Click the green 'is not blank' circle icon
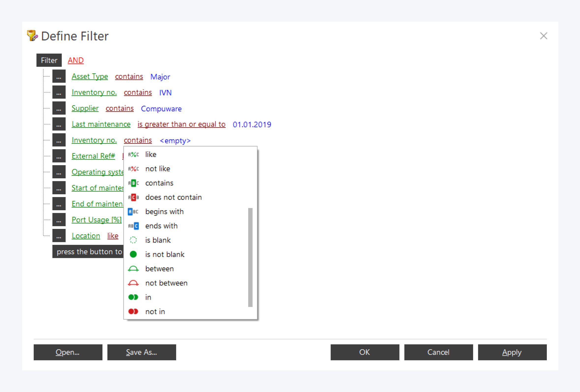This screenshot has height=392, width=580. 133,254
